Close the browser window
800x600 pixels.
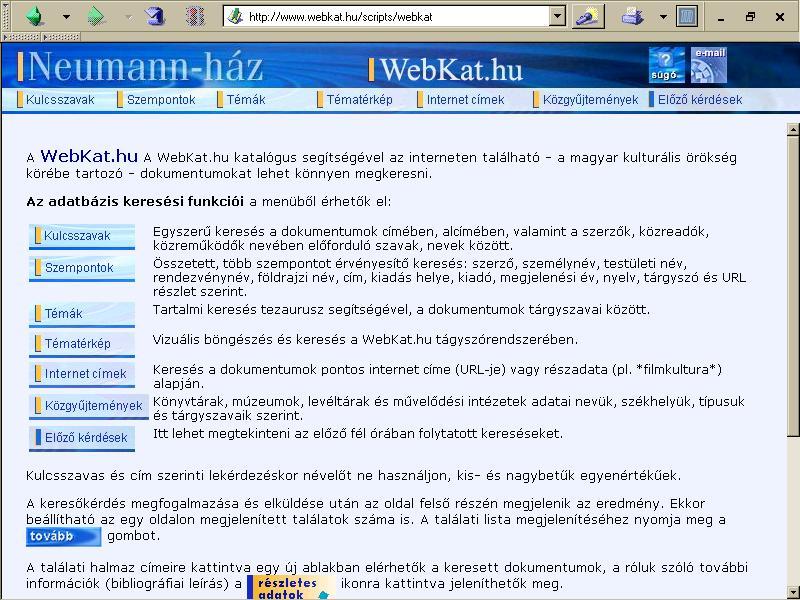pyautogui.click(x=780, y=17)
